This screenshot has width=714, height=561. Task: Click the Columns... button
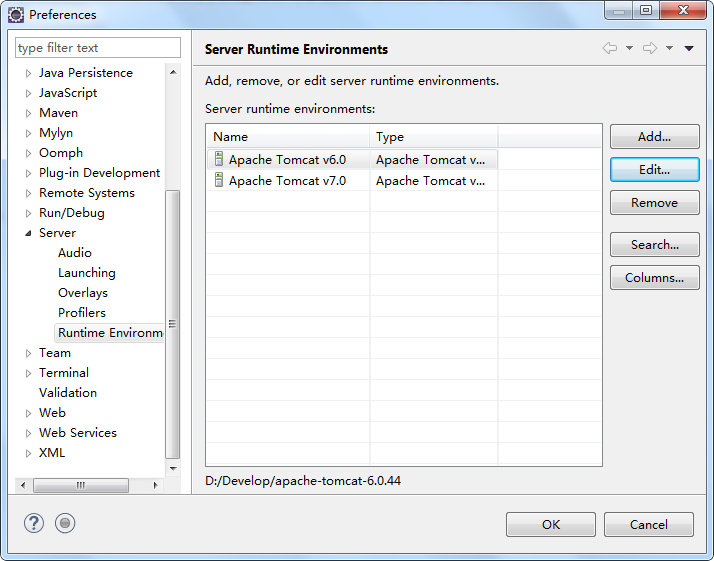(x=654, y=278)
